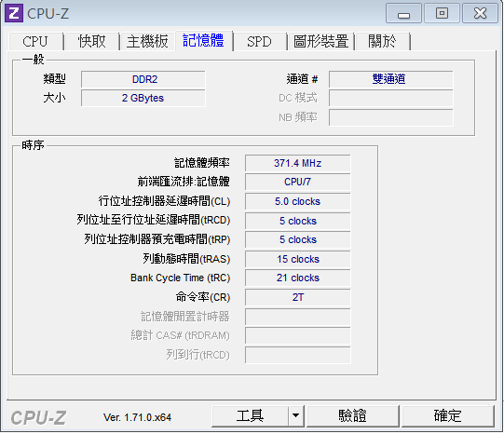Open the 主機板 (mainboard) tab
Screen dimensions: 504x434
click(x=147, y=41)
